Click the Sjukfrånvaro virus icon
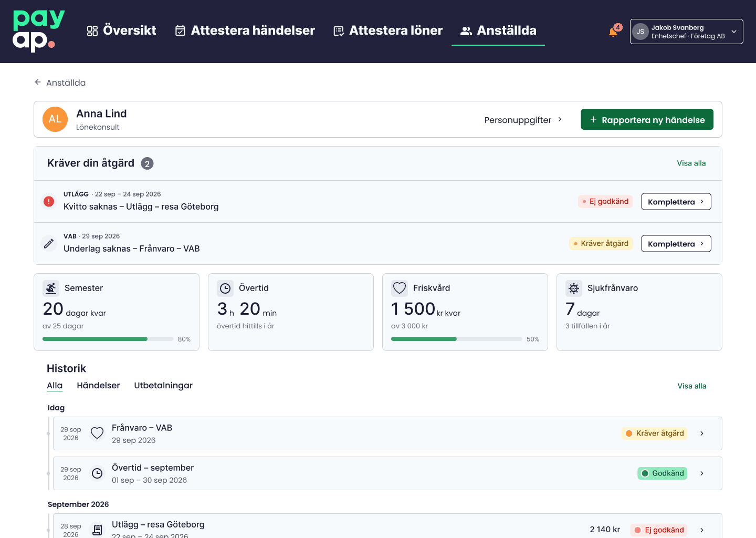This screenshot has height=538, width=756. 574,288
